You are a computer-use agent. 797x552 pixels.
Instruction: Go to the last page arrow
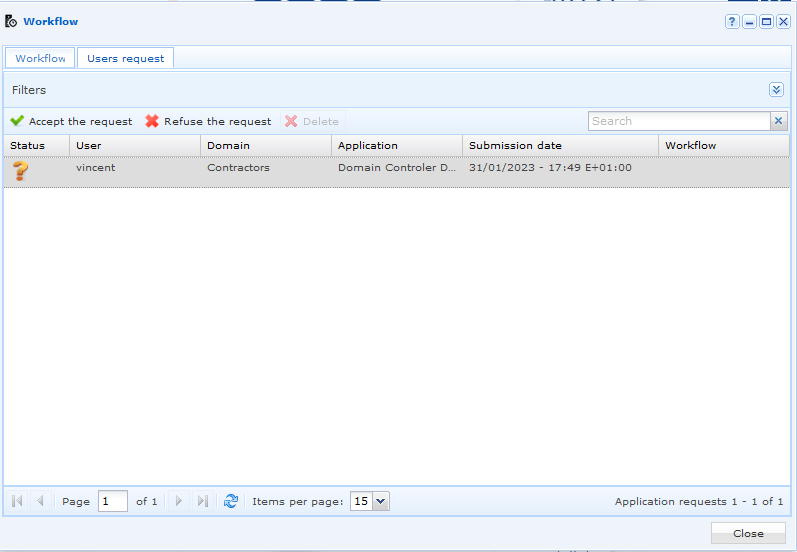click(203, 501)
